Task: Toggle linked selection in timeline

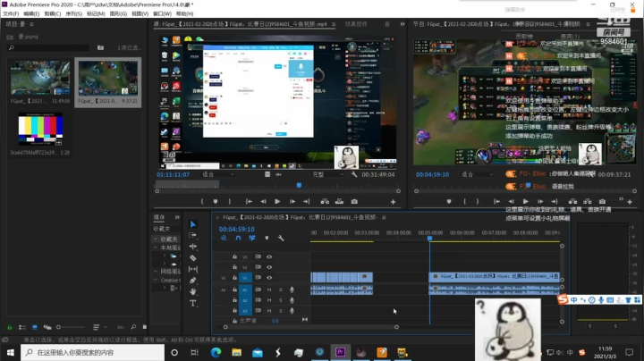Action: click(x=252, y=238)
